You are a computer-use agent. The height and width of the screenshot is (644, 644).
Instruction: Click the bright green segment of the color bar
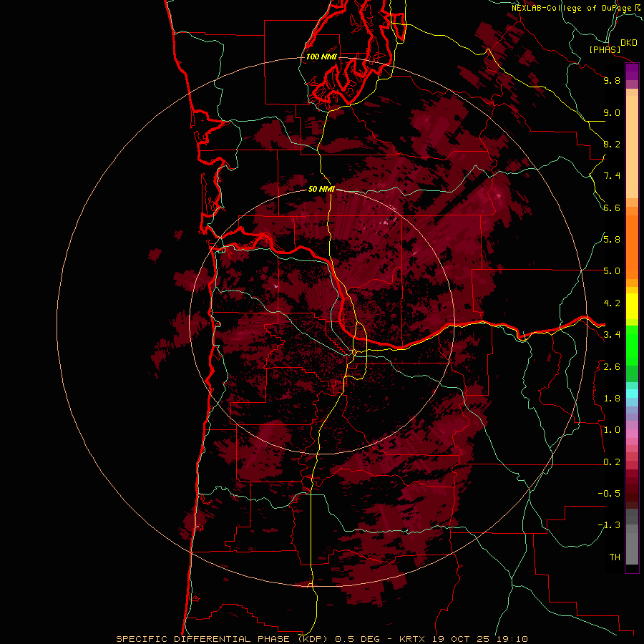click(x=632, y=346)
